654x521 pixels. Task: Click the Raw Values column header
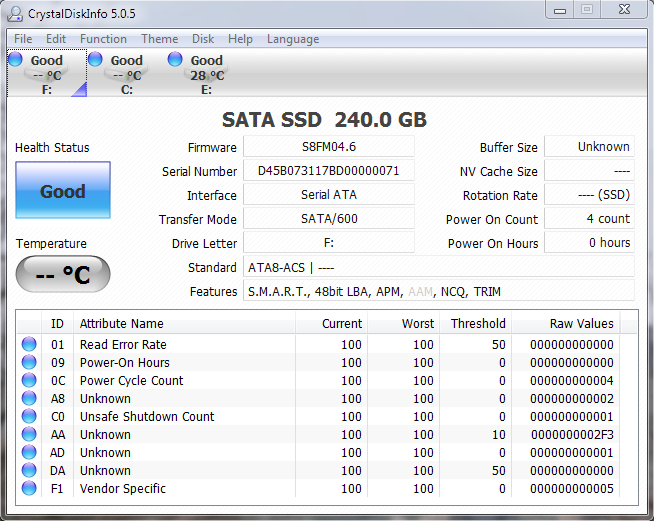pos(581,324)
